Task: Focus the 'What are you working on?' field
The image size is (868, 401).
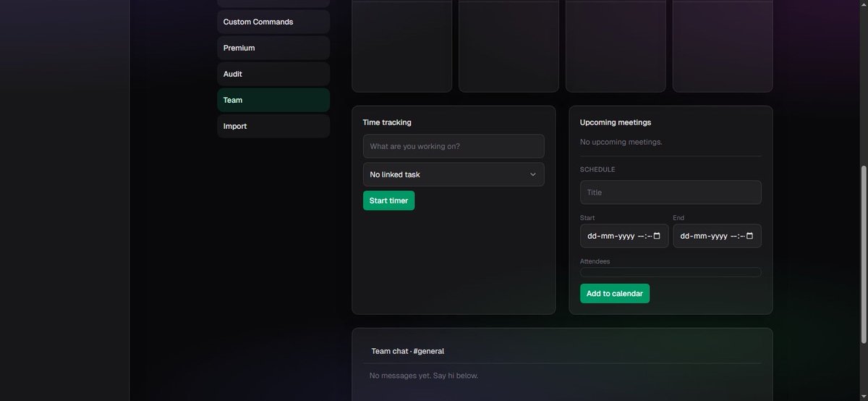Action: (x=454, y=146)
